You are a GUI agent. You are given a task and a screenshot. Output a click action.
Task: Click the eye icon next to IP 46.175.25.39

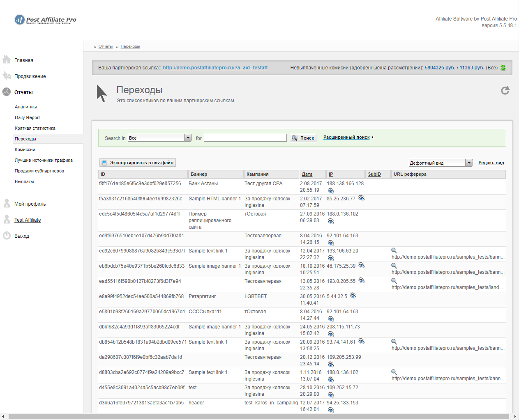tap(361, 266)
